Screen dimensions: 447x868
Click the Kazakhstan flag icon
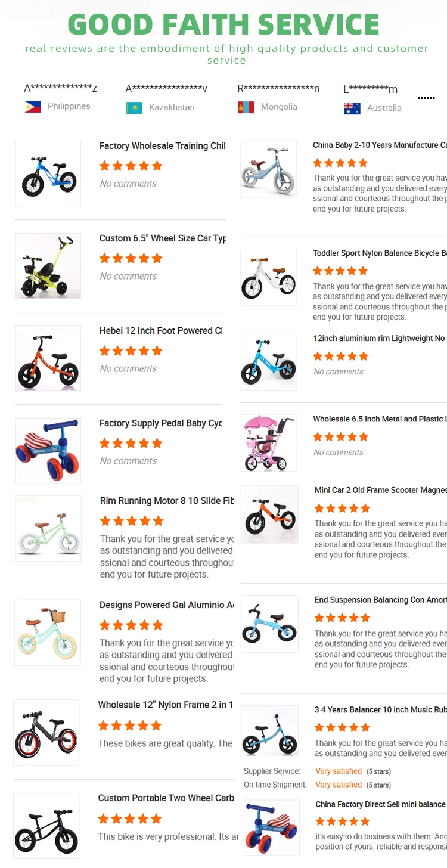point(134,108)
